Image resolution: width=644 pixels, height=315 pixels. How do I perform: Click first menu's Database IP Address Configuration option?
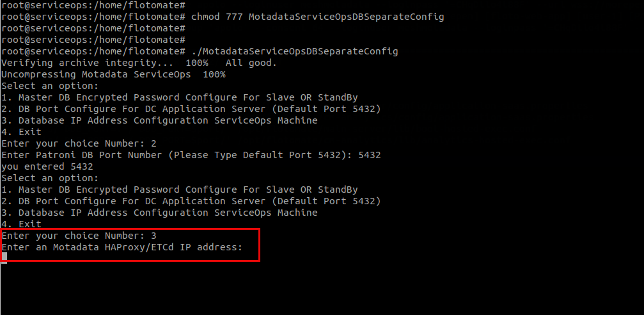(159, 120)
